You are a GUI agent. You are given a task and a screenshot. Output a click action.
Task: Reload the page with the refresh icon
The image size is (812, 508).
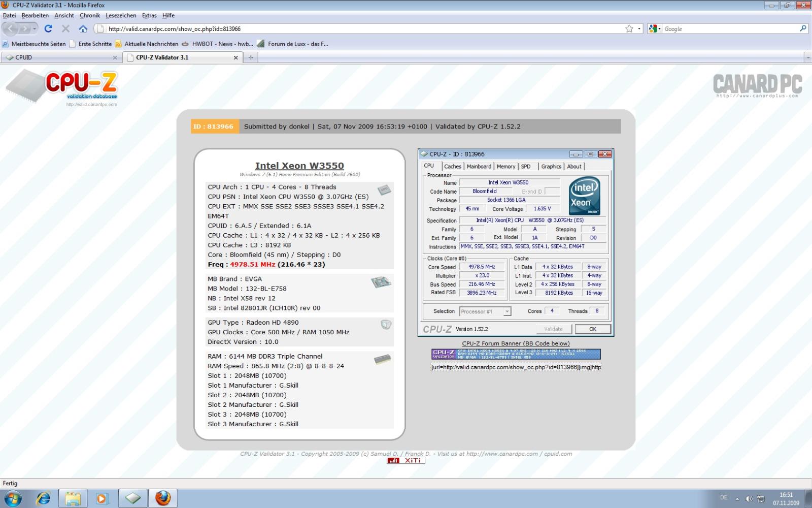(x=48, y=29)
